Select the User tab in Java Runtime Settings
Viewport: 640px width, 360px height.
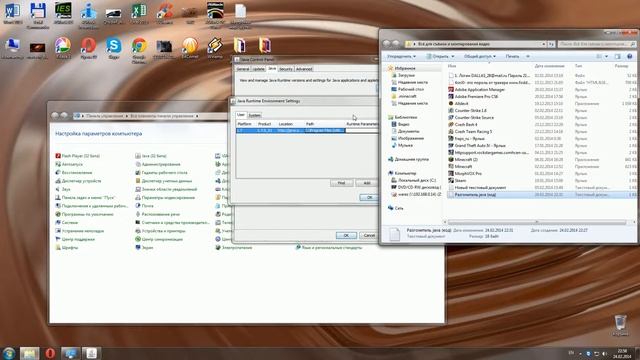tap(241, 115)
